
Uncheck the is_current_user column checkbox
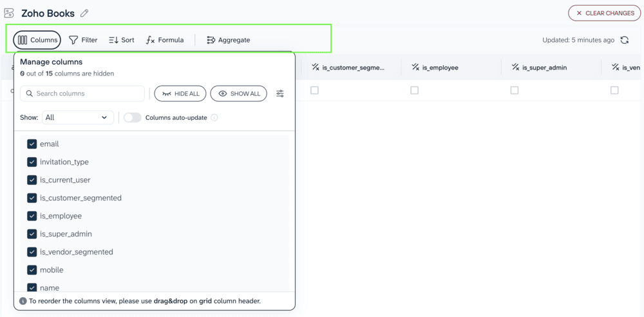[32, 180]
